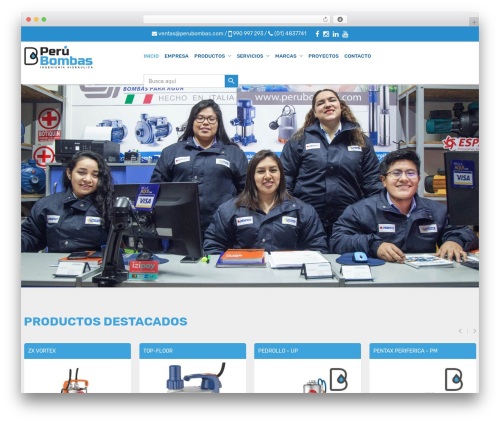Click the browser reload icon

(x=325, y=19)
